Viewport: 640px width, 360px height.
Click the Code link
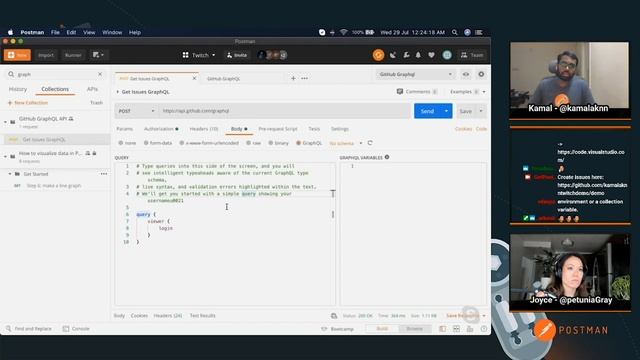(x=481, y=129)
